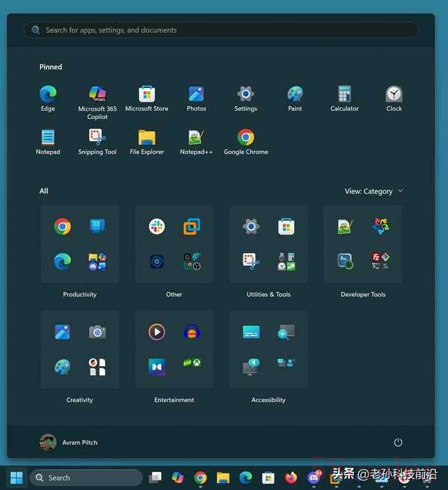Open Settings from the Pinned section
The height and width of the screenshot is (490, 448).
click(245, 99)
